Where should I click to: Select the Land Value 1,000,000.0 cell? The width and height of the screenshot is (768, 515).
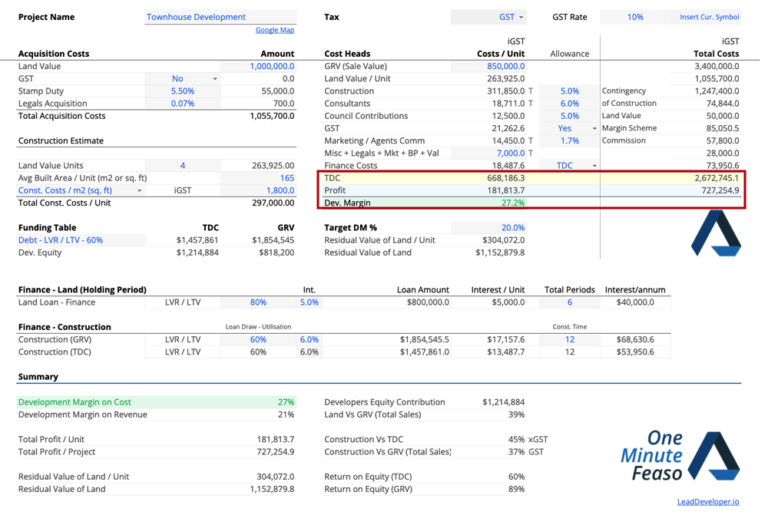258,66
